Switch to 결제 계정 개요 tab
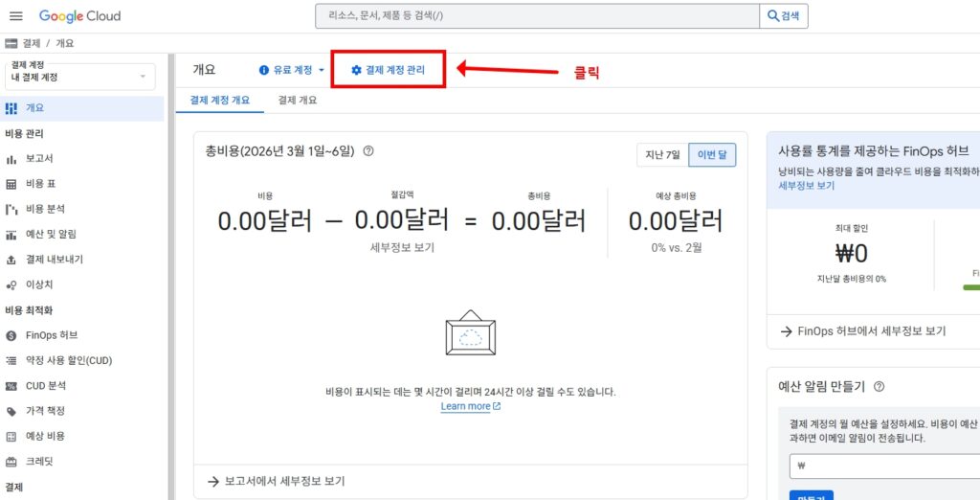This screenshot has height=500, width=980. point(220,101)
